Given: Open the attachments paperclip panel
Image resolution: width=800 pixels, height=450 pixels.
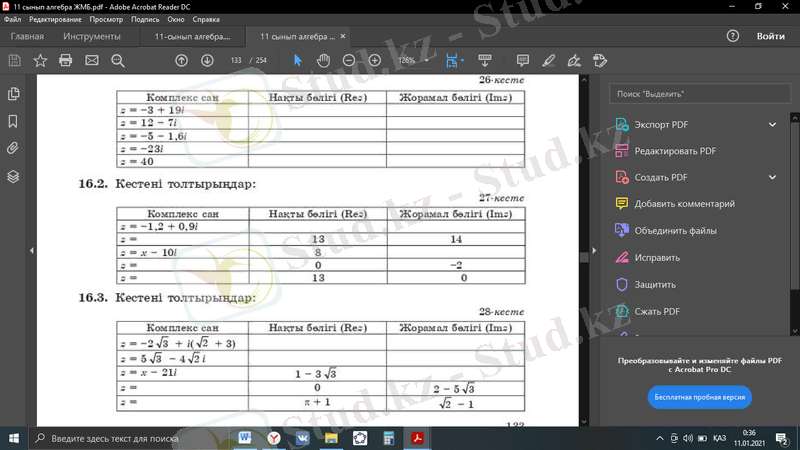Looking at the screenshot, I should pos(13,148).
